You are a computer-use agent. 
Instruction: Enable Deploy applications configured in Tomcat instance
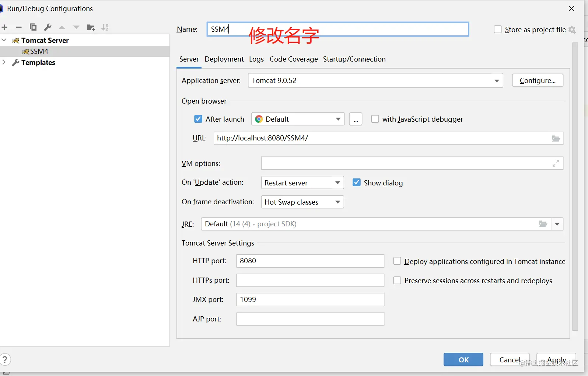(x=397, y=261)
